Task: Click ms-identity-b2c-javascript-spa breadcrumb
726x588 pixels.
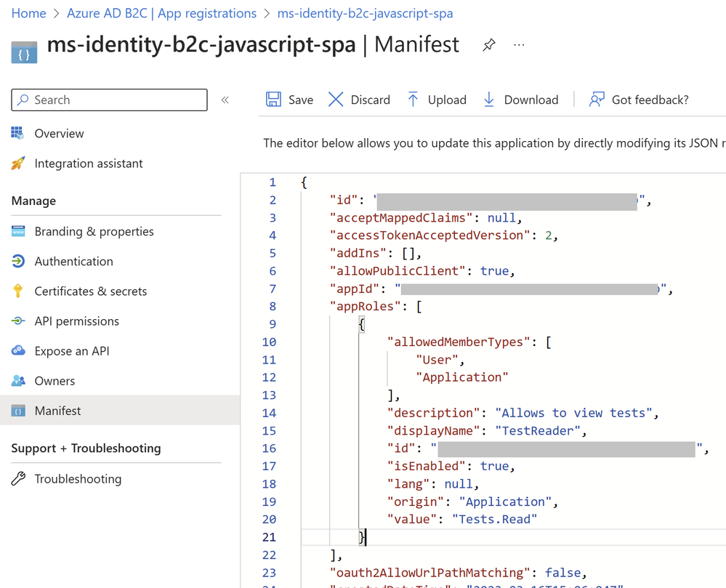Action: [365, 13]
